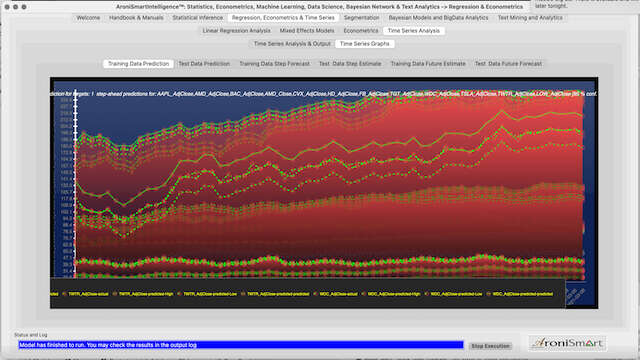Switch to Handbook & Manuals tab
Viewport: 640px width, 360px height.
coord(136,18)
